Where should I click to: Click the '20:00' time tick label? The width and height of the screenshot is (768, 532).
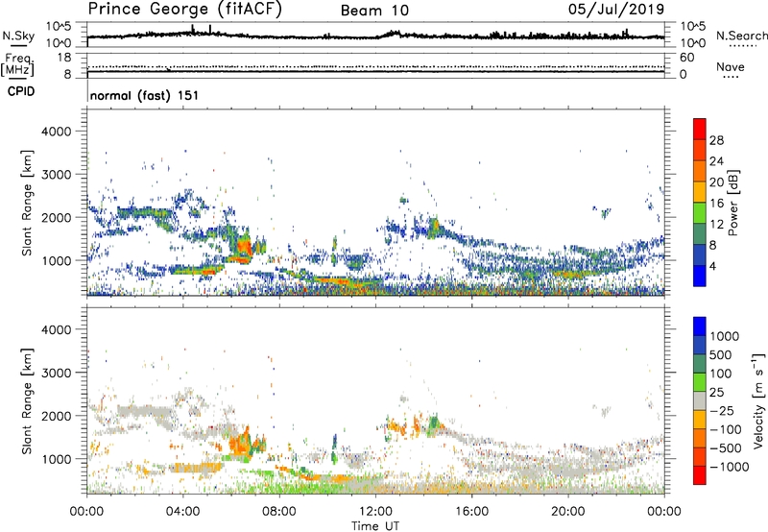click(x=567, y=512)
